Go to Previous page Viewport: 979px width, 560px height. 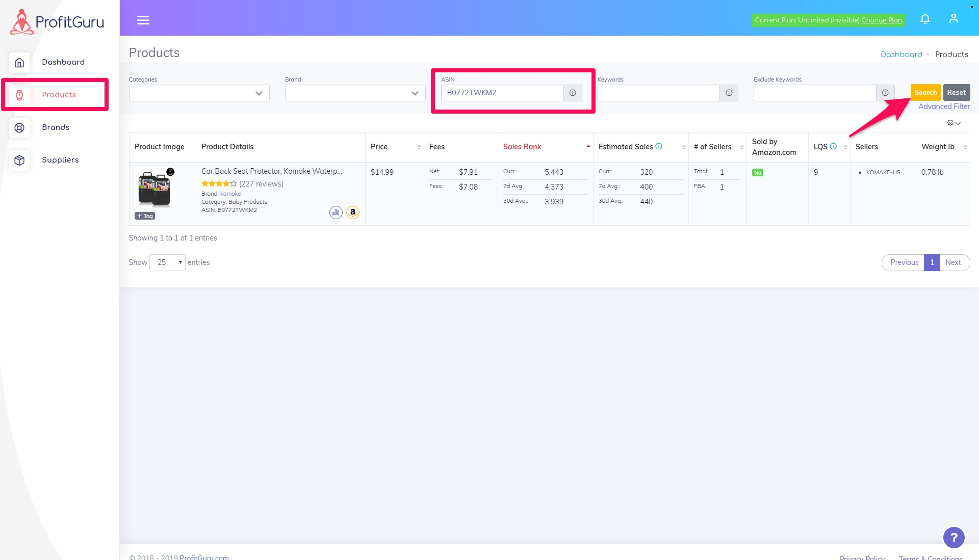pyautogui.click(x=904, y=262)
